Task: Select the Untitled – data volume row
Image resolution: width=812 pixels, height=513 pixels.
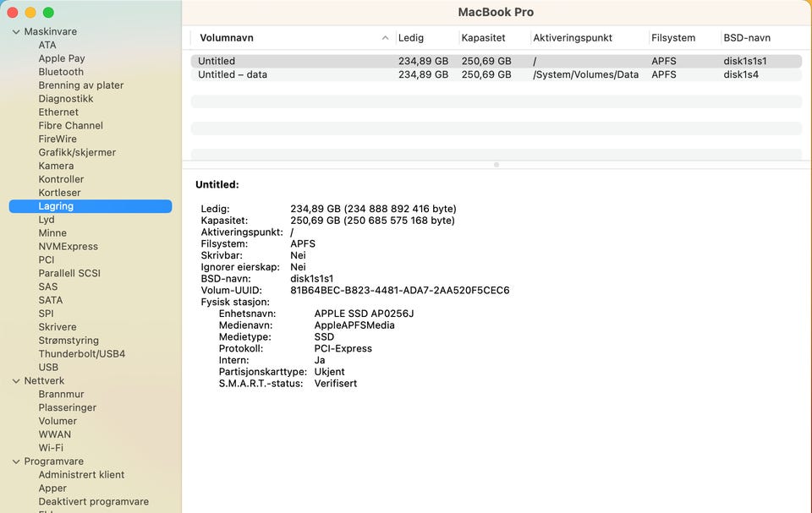Action: (x=497, y=74)
